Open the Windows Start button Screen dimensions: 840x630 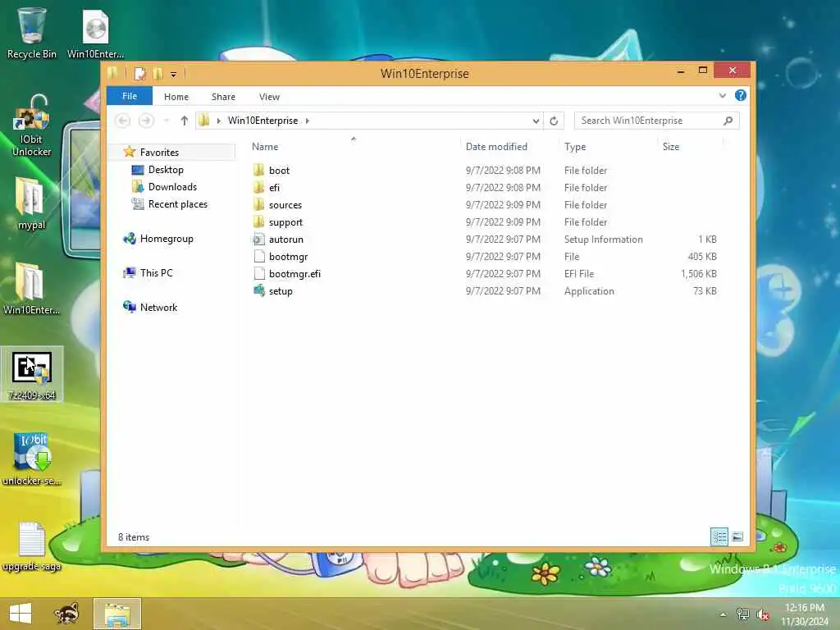tap(21, 614)
